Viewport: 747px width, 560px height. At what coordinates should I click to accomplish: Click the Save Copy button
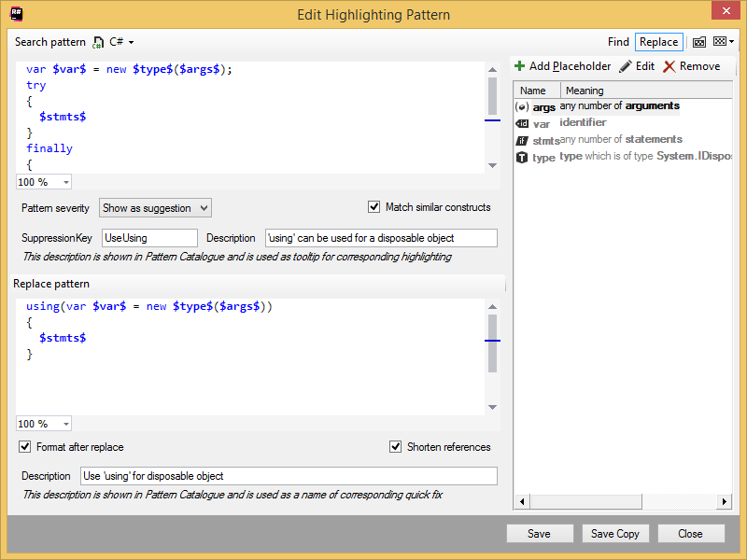(615, 533)
